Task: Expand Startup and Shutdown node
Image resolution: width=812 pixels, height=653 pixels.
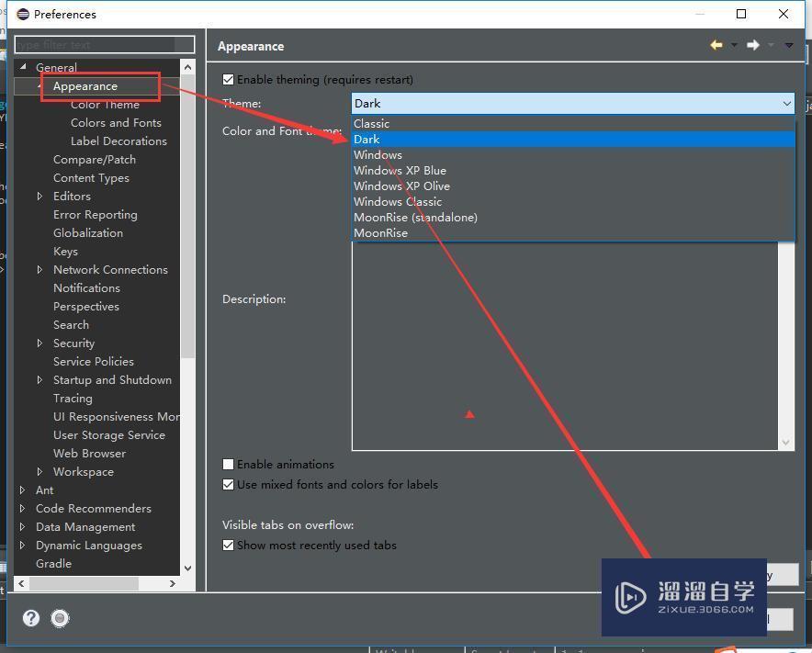Action: pyautogui.click(x=39, y=380)
